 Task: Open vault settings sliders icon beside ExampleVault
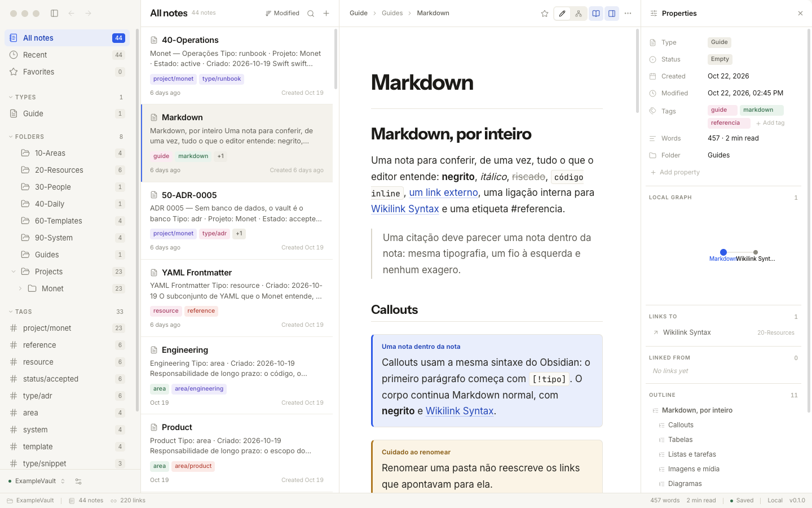78,481
